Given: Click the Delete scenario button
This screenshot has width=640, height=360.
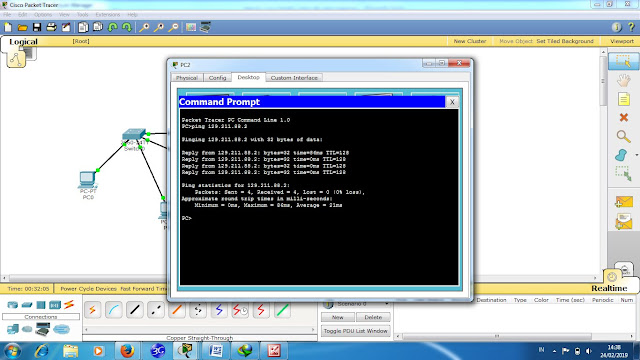Looking at the screenshot, I should coord(373,317).
